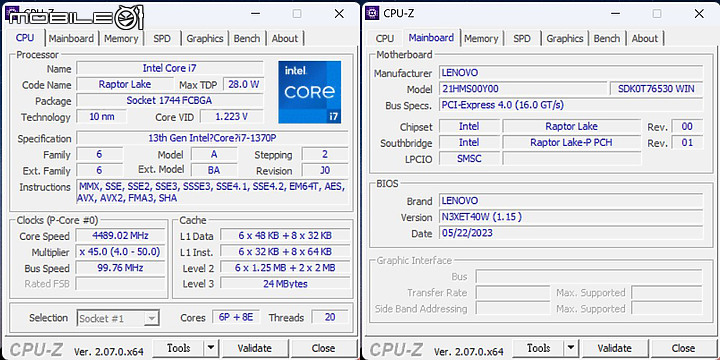Click Validate in the right window
Viewport: 720px width, 360px height.
coord(614,349)
